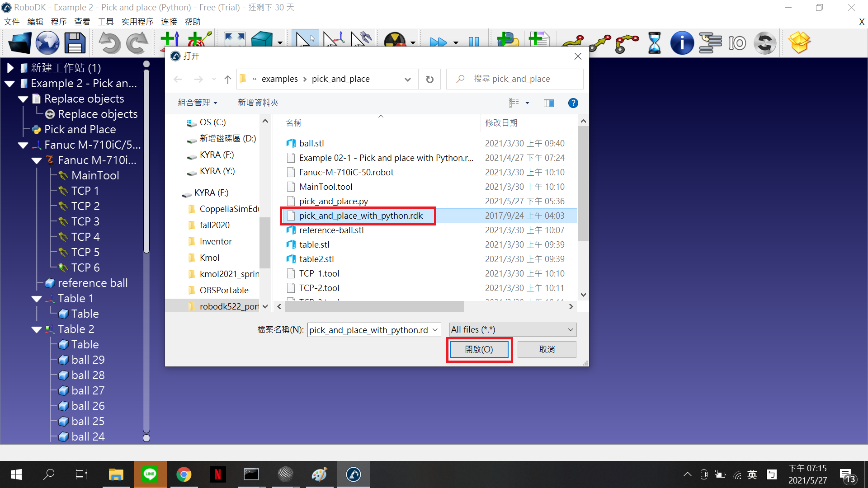Open the 连接 menu

point(169,22)
